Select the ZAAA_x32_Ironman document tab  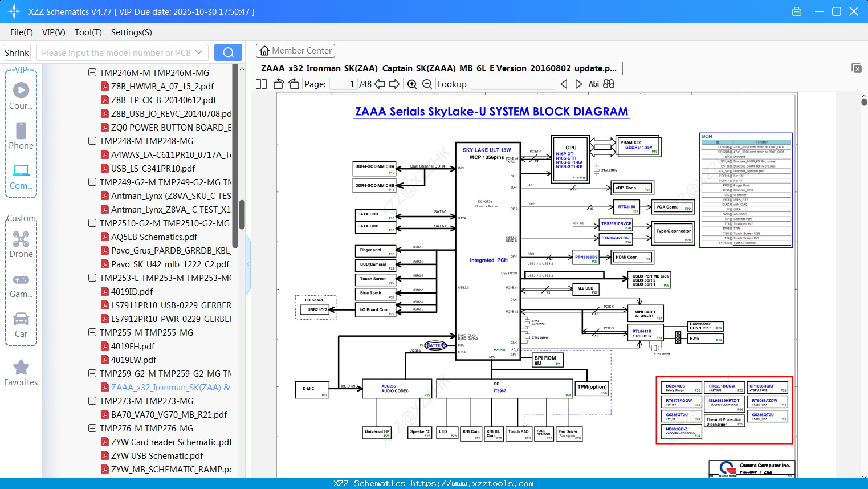(x=439, y=68)
